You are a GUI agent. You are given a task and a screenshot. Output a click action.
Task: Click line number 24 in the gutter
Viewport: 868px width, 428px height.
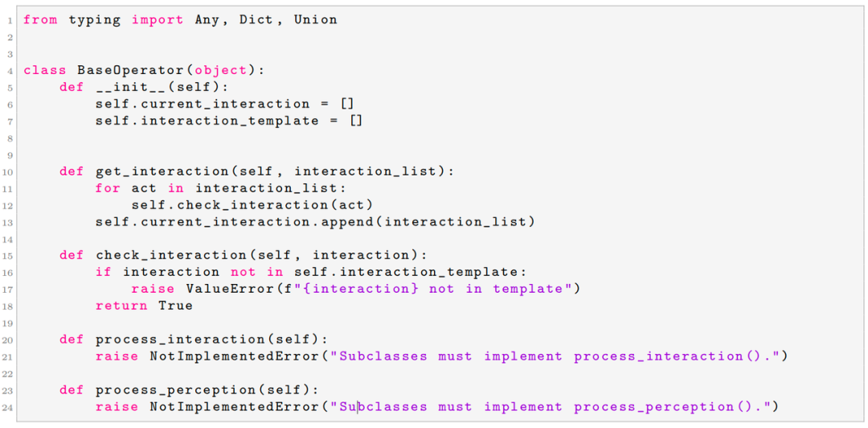10,409
